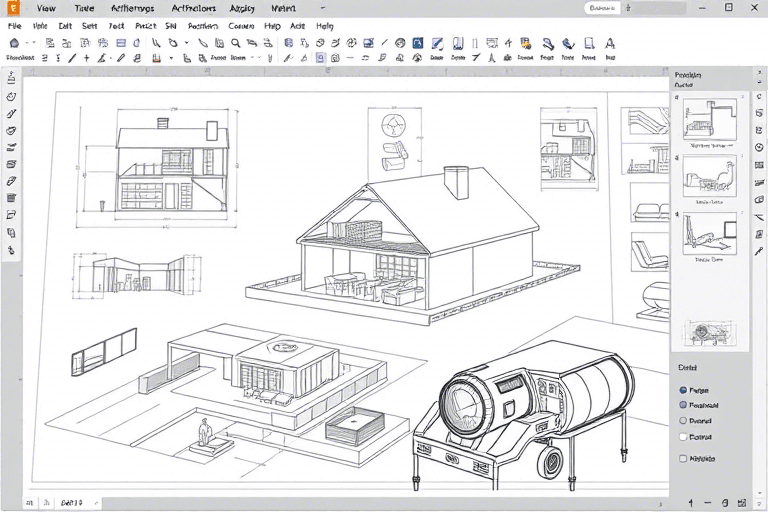The width and height of the screenshot is (768, 512).
Task: Select the third radio option in right panel
Action: pos(683,421)
